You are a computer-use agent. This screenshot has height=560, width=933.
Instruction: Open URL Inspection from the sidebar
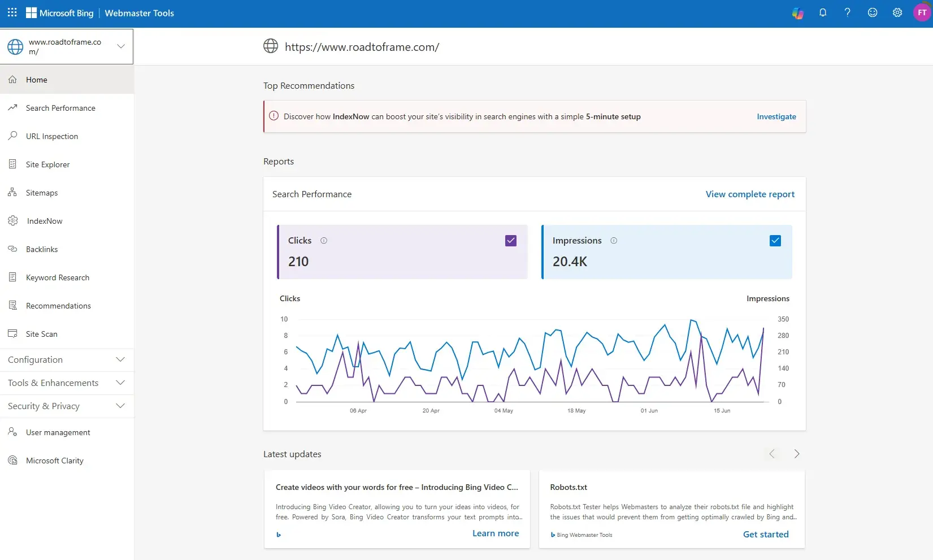[x=52, y=136]
